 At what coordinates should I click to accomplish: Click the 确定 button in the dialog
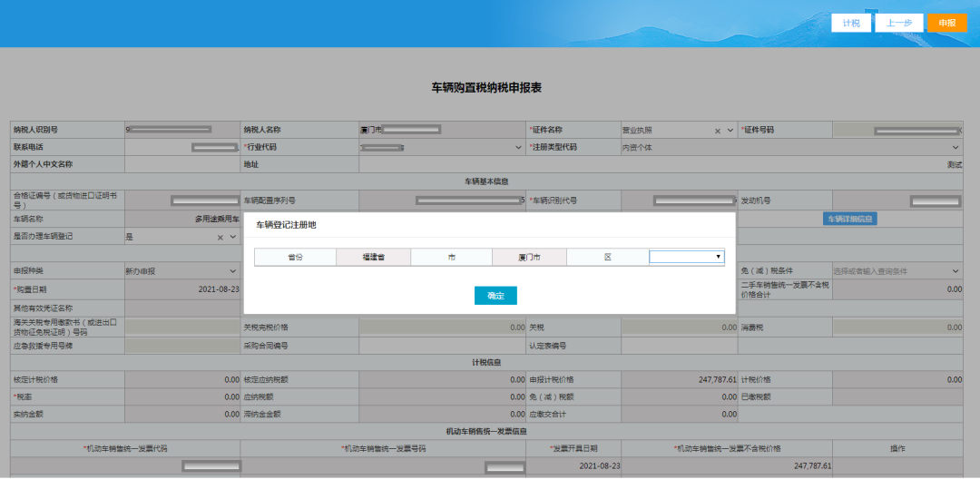point(495,296)
